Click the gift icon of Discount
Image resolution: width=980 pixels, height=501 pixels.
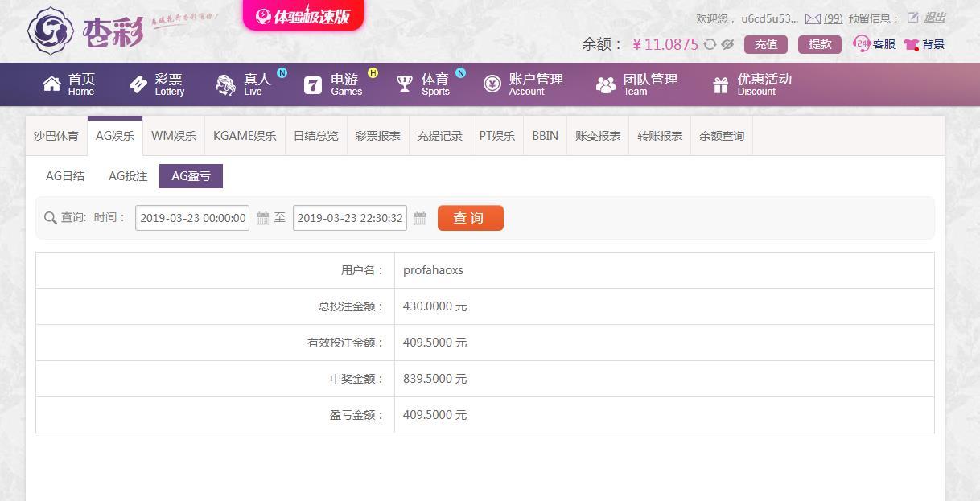(720, 84)
